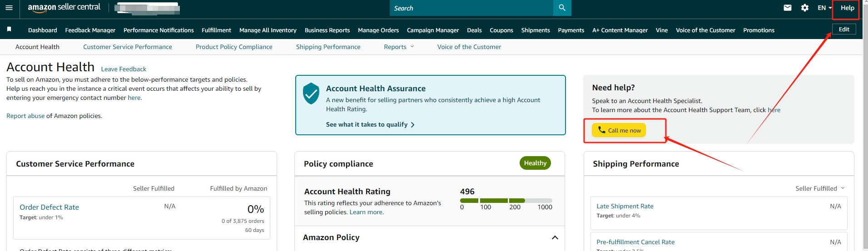Viewport: 868px width, 251px height.
Task: Open Payments in navigation bar
Action: [571, 30]
